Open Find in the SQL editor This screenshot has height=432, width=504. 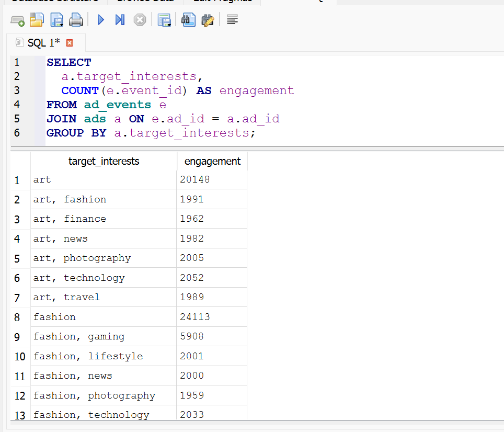[x=188, y=20]
